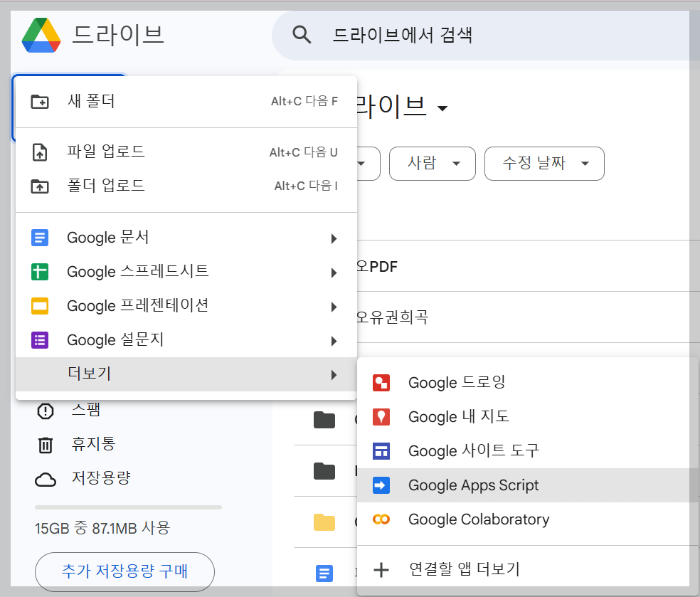700x597 pixels.
Task: Click the blue Google Docs icon
Action: tap(40, 238)
